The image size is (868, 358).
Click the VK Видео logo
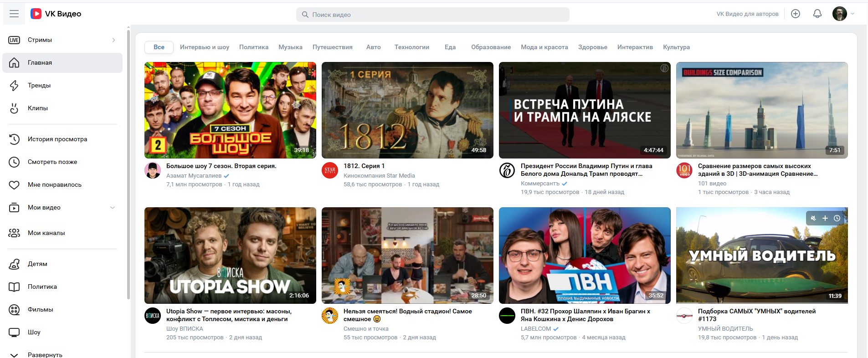(56, 14)
